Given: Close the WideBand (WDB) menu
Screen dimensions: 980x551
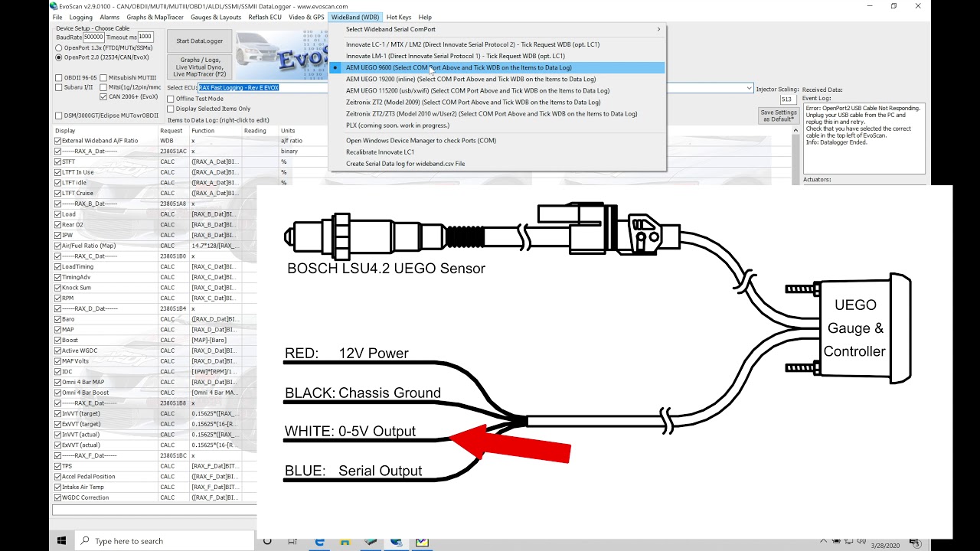Looking at the screenshot, I should tap(355, 18).
